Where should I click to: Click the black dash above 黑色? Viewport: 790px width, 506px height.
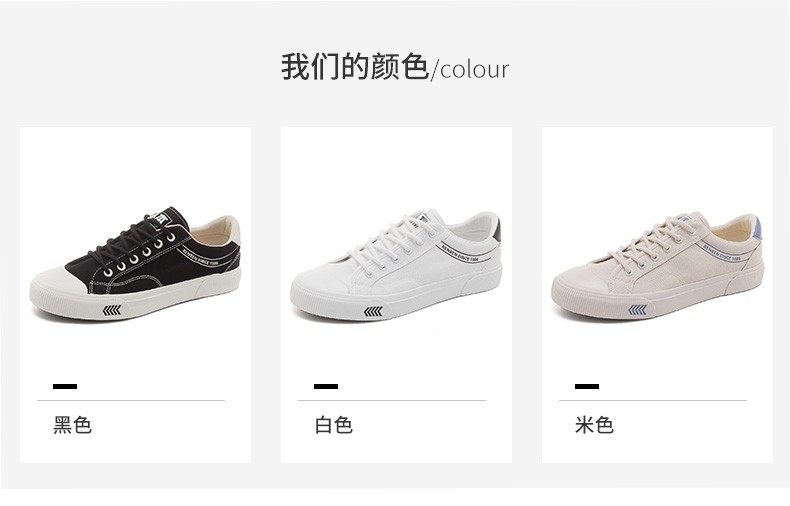(65, 387)
